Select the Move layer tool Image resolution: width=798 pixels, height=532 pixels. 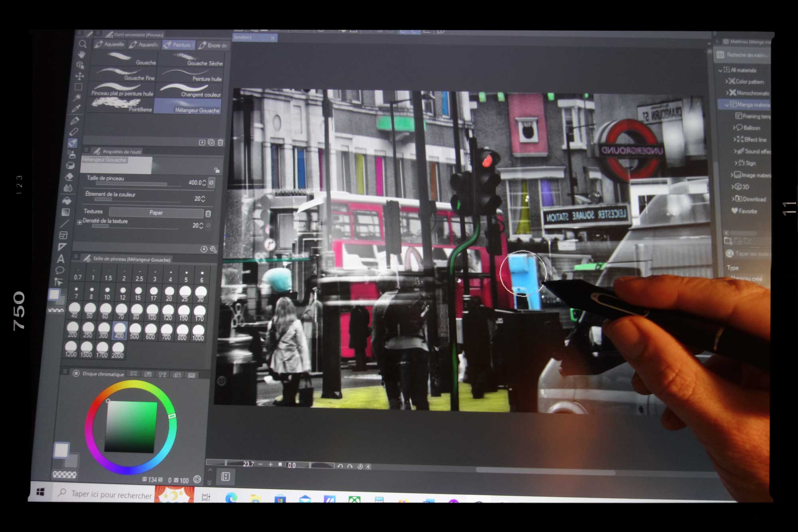79,76
